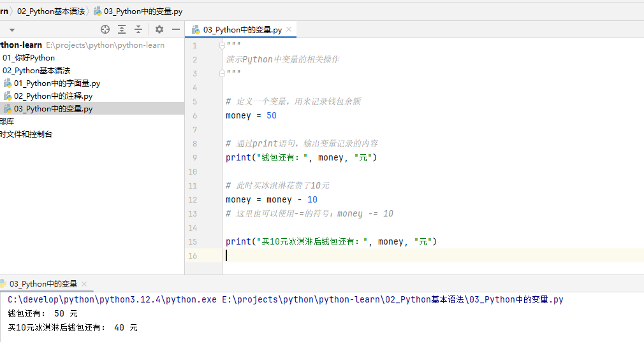Click line number 12 in editor gutter
This screenshot has height=342, width=644.
coord(193,199)
